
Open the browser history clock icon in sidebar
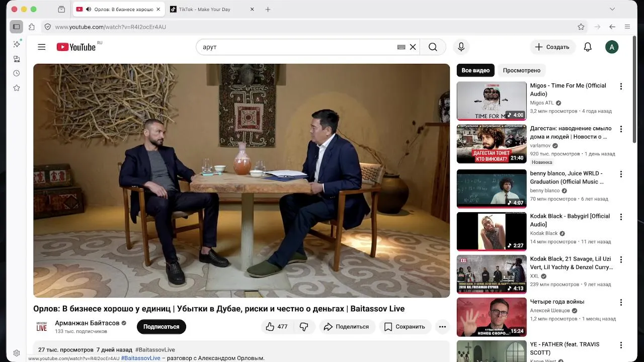[17, 73]
